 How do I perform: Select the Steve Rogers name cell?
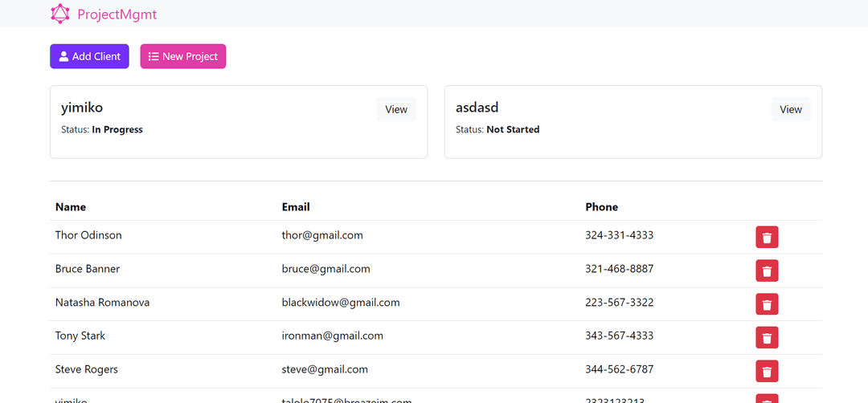click(x=87, y=369)
